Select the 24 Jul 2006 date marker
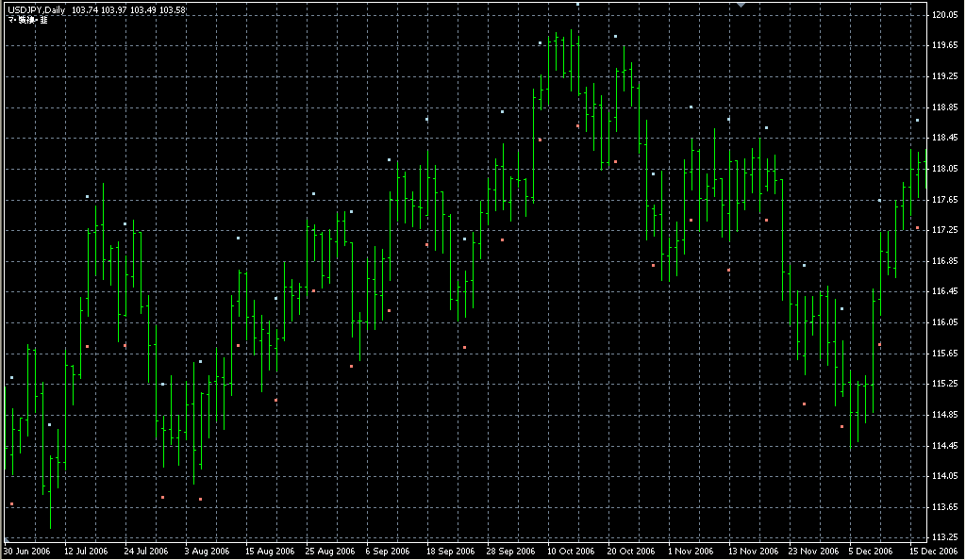Screen dimensions: 966x560 pos(146,552)
